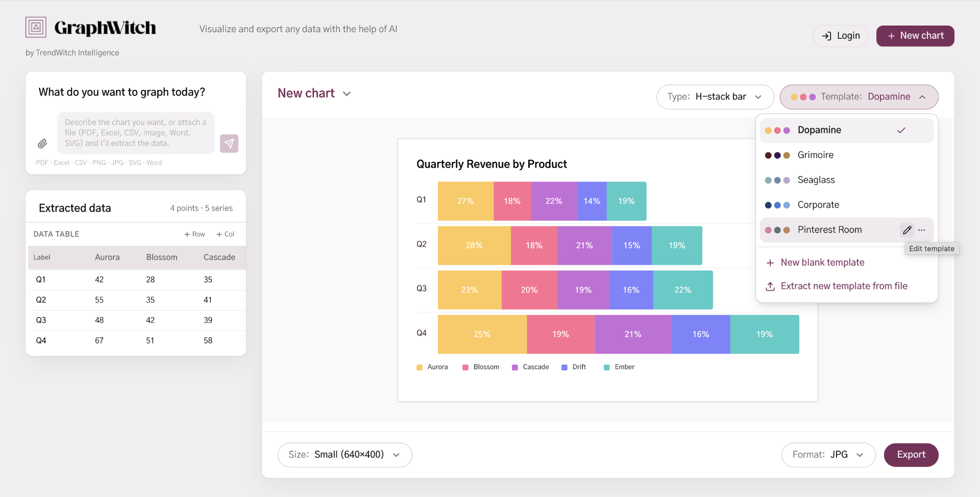Click the Ember legend swatch
The height and width of the screenshot is (497, 980).
click(607, 367)
